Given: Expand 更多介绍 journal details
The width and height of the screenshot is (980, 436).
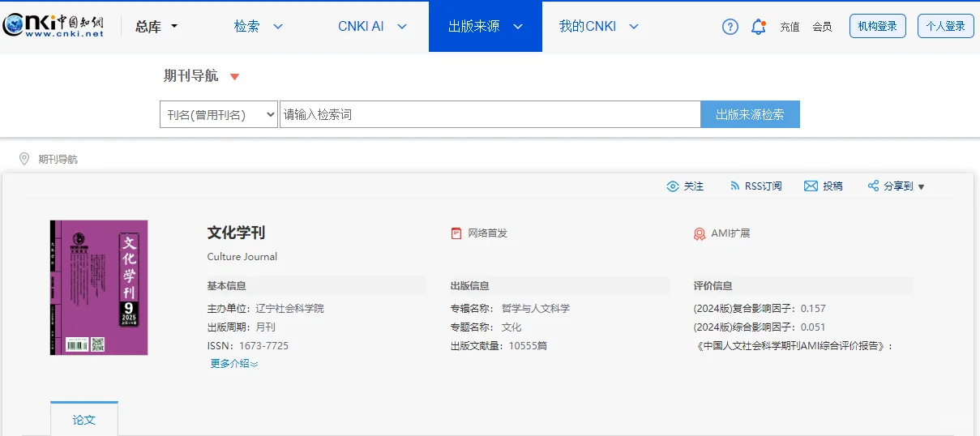Looking at the screenshot, I should coord(233,364).
